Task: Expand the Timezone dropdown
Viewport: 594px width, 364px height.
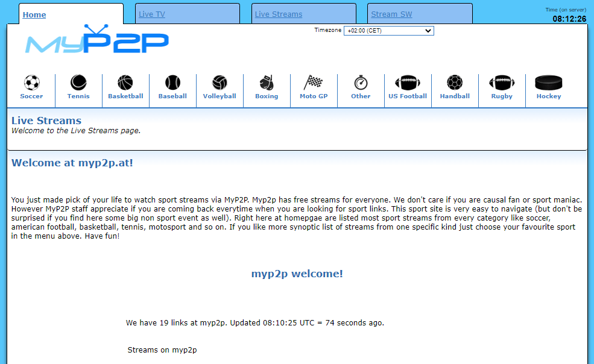Action: coord(388,31)
